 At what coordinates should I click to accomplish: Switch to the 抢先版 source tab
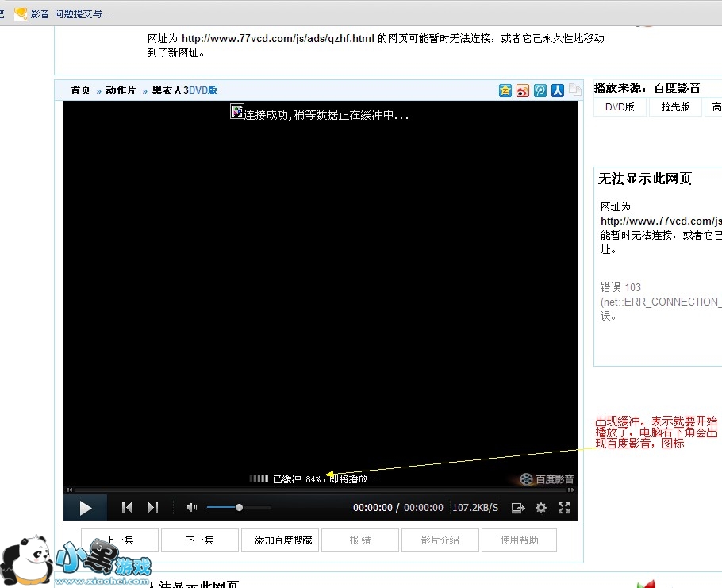pyautogui.click(x=674, y=107)
